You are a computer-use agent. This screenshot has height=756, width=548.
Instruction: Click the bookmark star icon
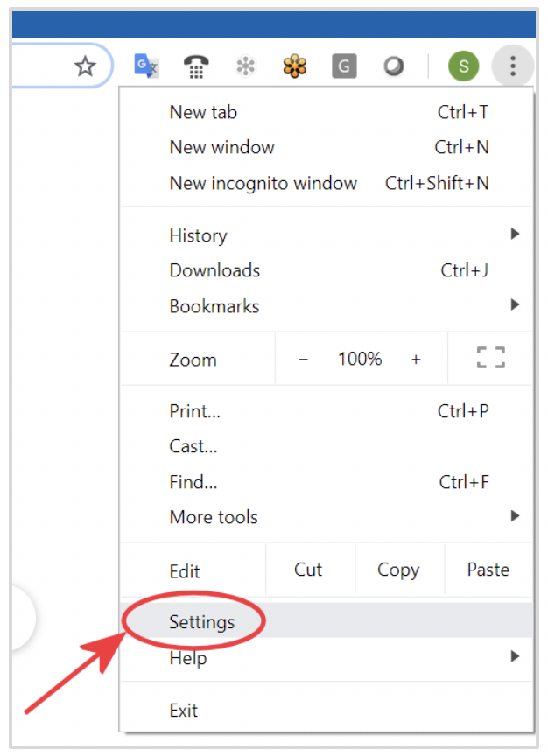coord(86,66)
